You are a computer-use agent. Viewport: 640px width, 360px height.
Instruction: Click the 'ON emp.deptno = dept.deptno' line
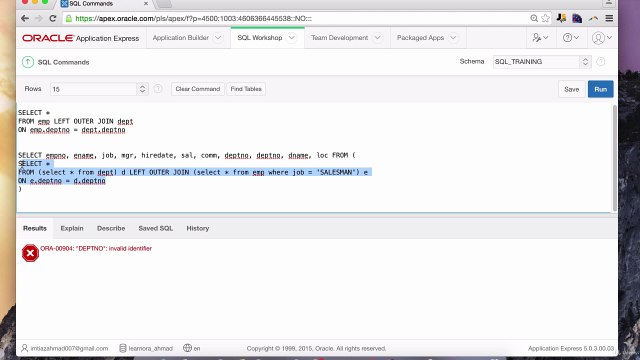71,130
